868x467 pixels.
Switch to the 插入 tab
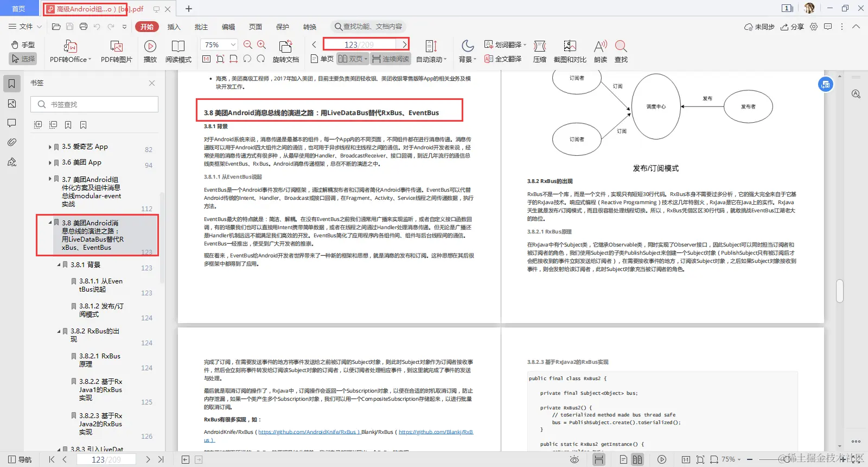(174, 27)
